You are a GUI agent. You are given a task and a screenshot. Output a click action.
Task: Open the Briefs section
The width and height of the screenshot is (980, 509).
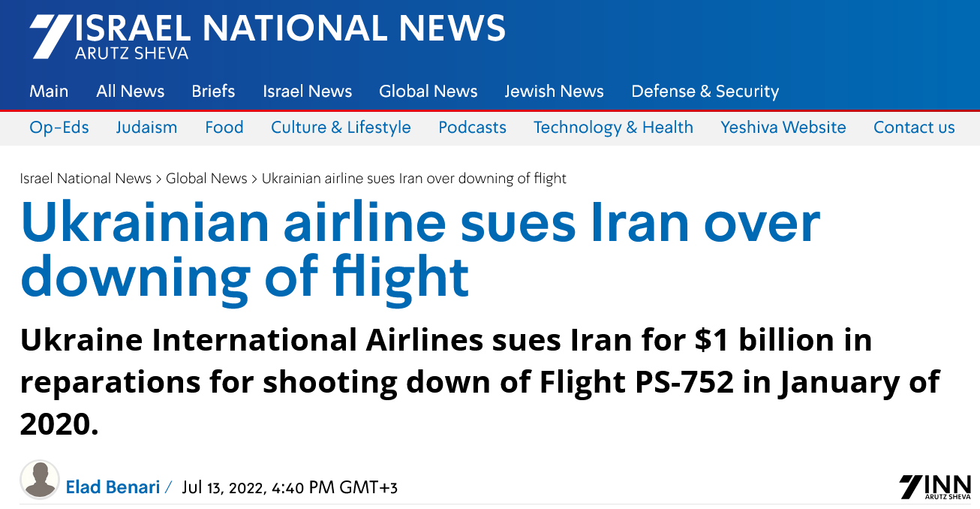(x=212, y=91)
